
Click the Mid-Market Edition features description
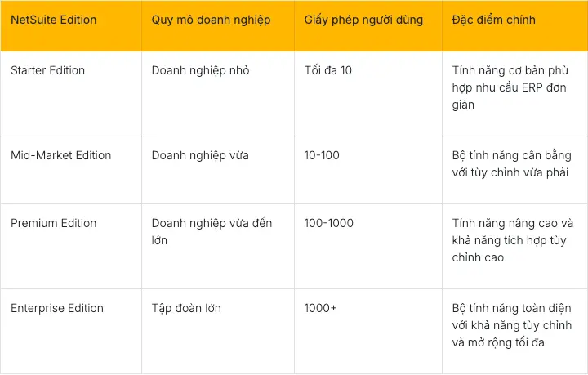pos(512,164)
